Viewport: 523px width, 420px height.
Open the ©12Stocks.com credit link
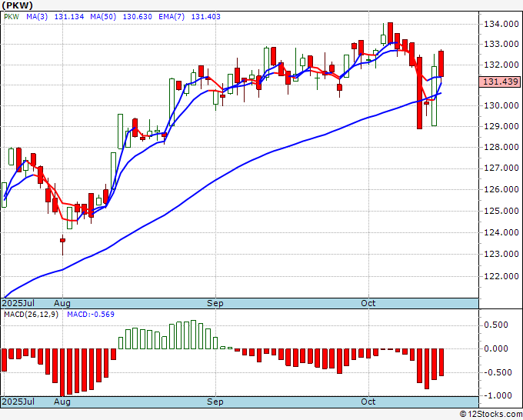pyautogui.click(x=491, y=415)
